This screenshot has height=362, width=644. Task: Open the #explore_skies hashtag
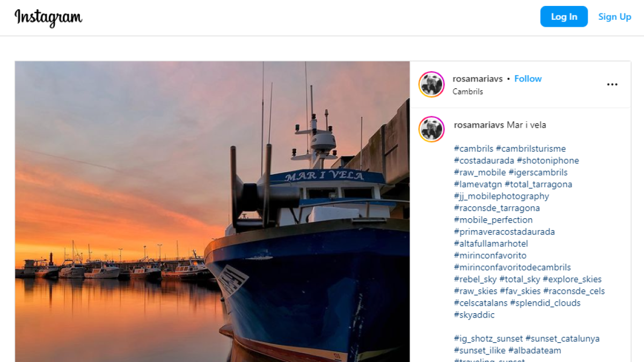[572, 279]
